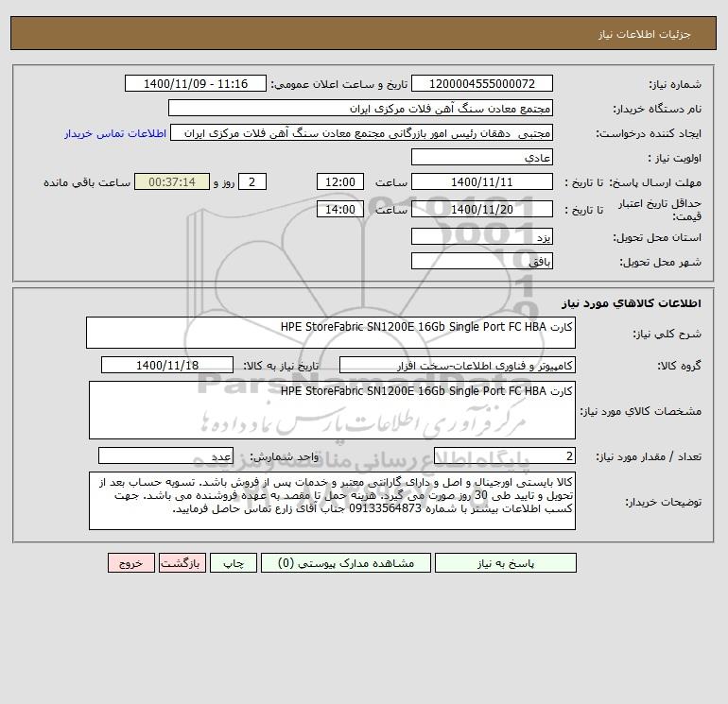This screenshot has width=728, height=704.
Task: Click the label 'مهلت ارسال پاسخ:'
Action: 655,182
